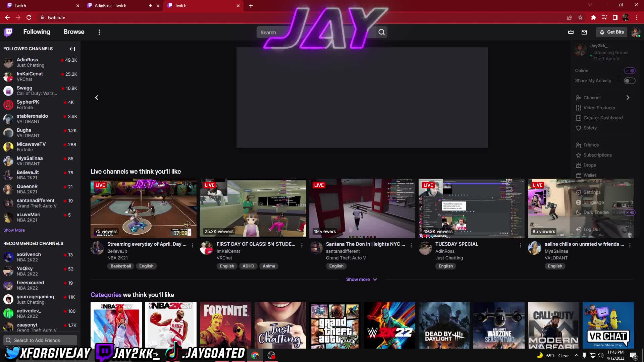Click the address bar URL
Image resolution: width=644 pixels, height=362 pixels.
56,17
